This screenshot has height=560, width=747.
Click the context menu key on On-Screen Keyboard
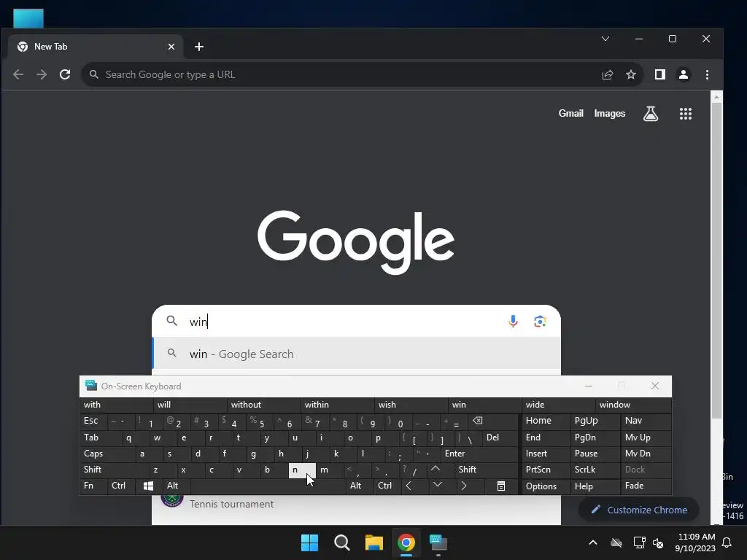pos(500,486)
